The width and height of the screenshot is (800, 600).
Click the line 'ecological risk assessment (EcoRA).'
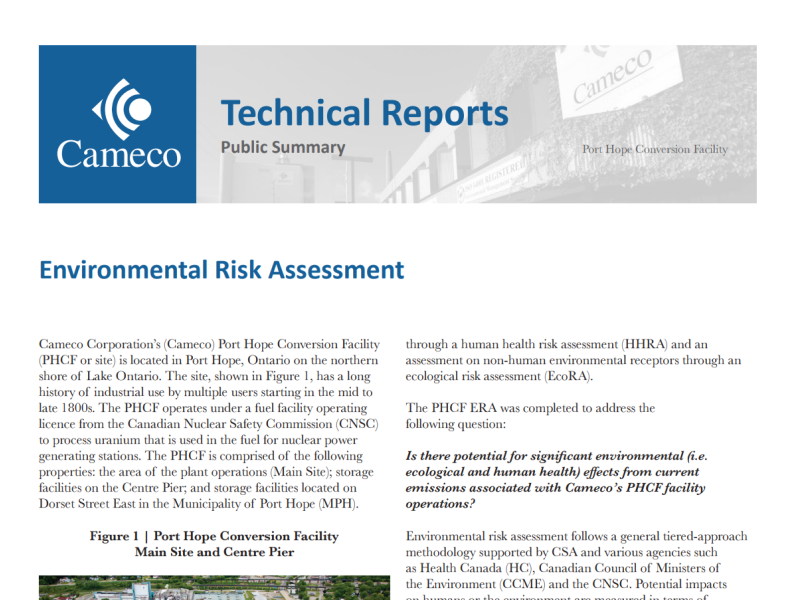pyautogui.click(x=499, y=376)
